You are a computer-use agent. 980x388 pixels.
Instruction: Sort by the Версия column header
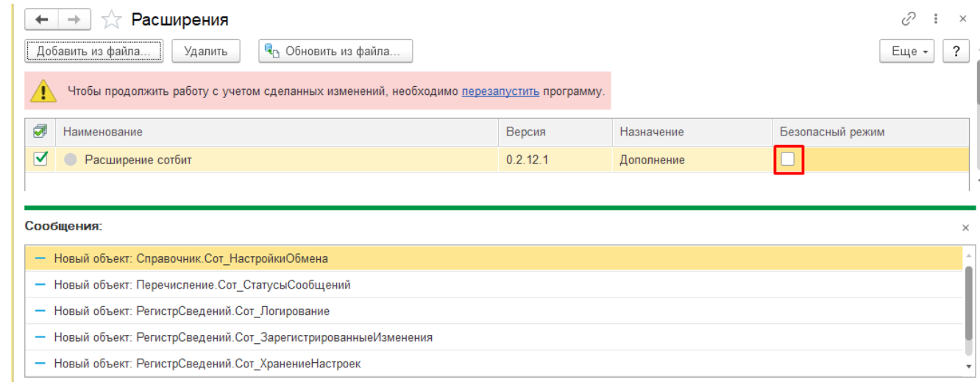[x=555, y=132]
